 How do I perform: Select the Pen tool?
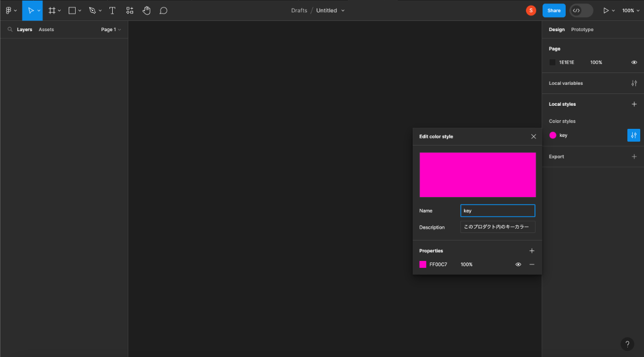pos(92,10)
